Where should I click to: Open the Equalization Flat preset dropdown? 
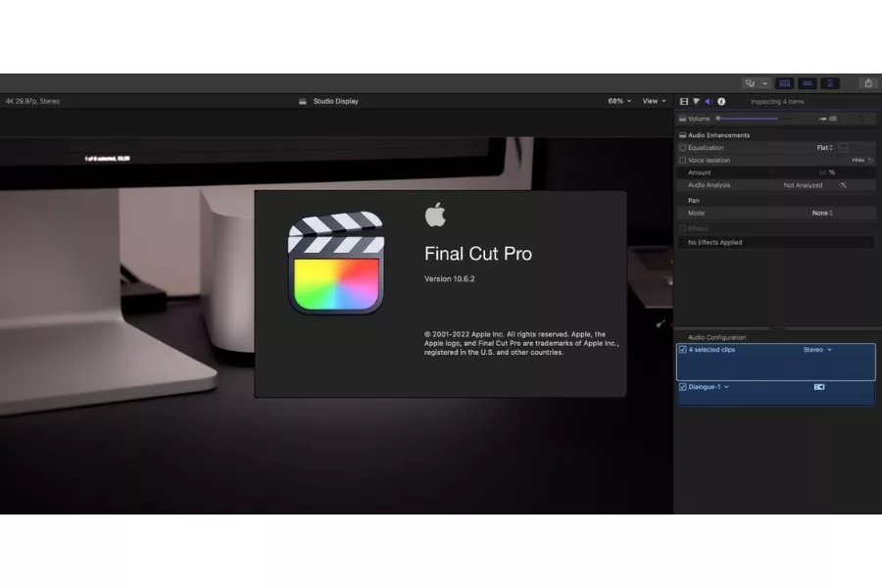824,148
